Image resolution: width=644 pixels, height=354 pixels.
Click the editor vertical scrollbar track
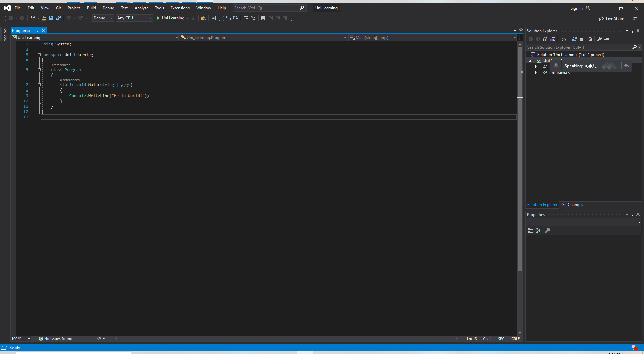click(x=520, y=201)
